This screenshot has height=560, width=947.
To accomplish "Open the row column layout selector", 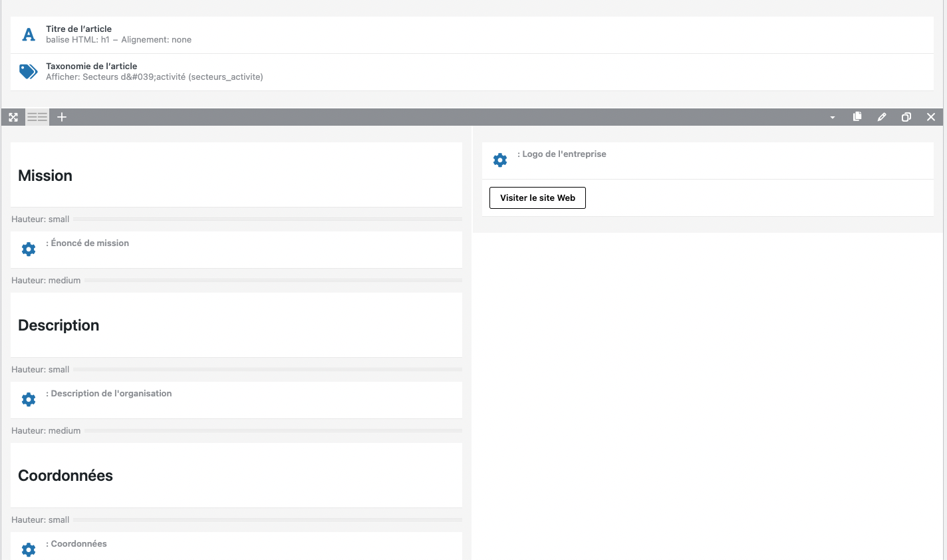I will coord(37,117).
